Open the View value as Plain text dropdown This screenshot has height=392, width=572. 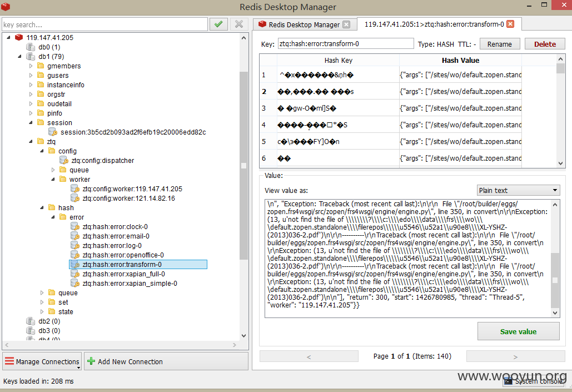point(518,190)
